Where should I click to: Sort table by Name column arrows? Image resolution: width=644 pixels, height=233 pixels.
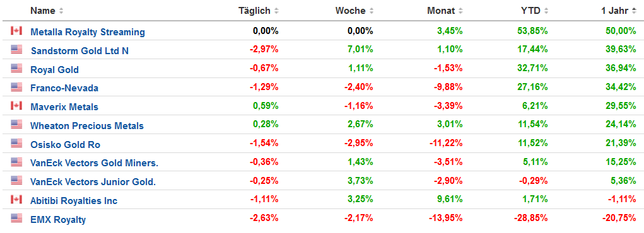coord(61,11)
